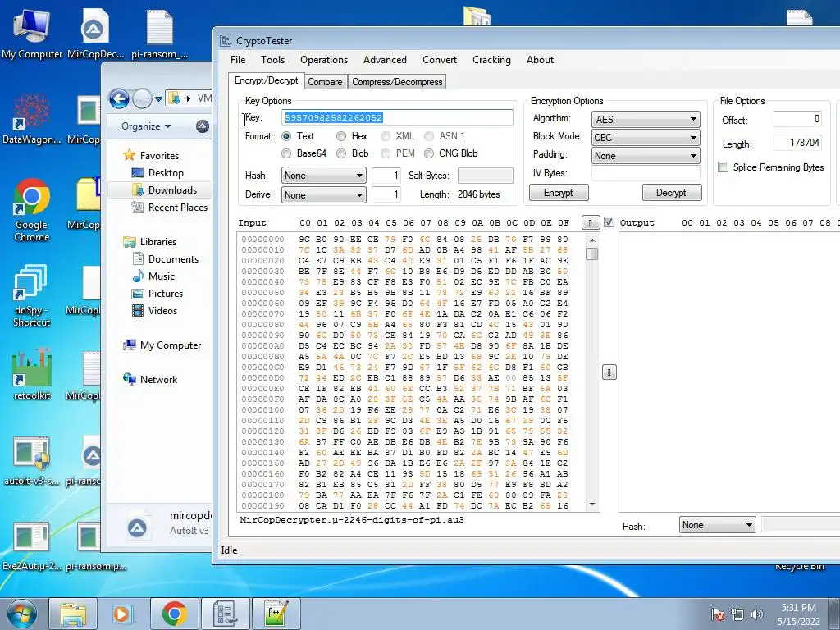Image resolution: width=840 pixels, height=630 pixels.
Task: Click the Explorer forward arrow button
Action: coord(142,98)
